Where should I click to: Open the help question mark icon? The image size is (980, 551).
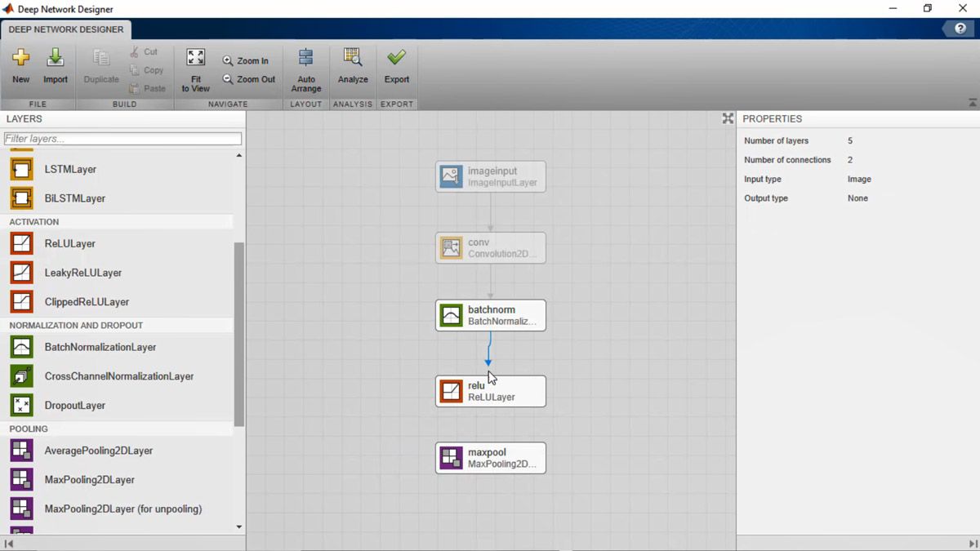(x=960, y=29)
